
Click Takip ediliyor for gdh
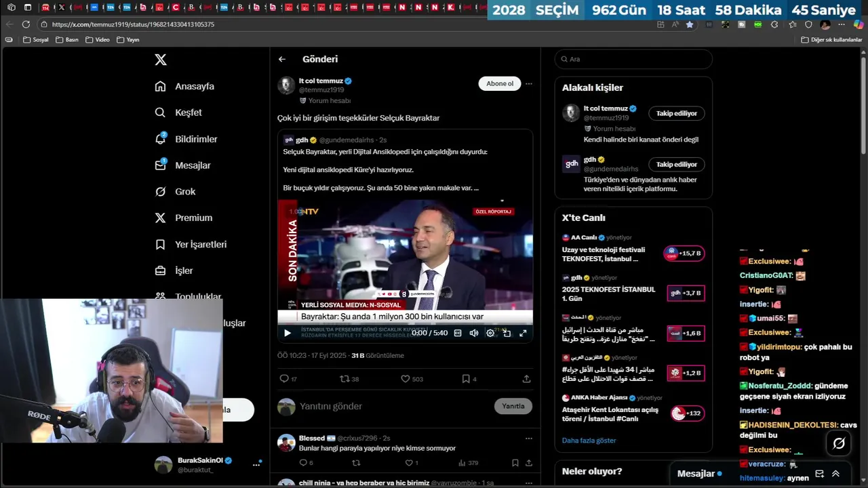tap(677, 164)
